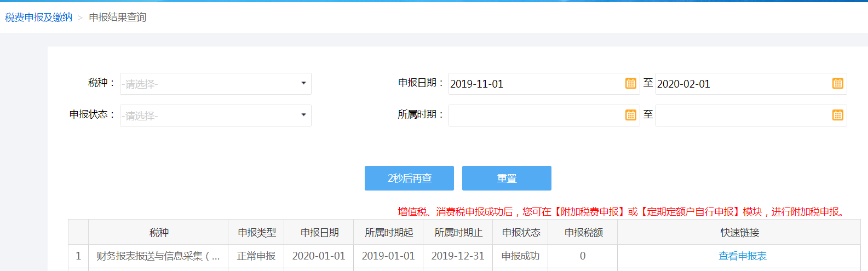Click the 快速链接 column header

(x=739, y=233)
